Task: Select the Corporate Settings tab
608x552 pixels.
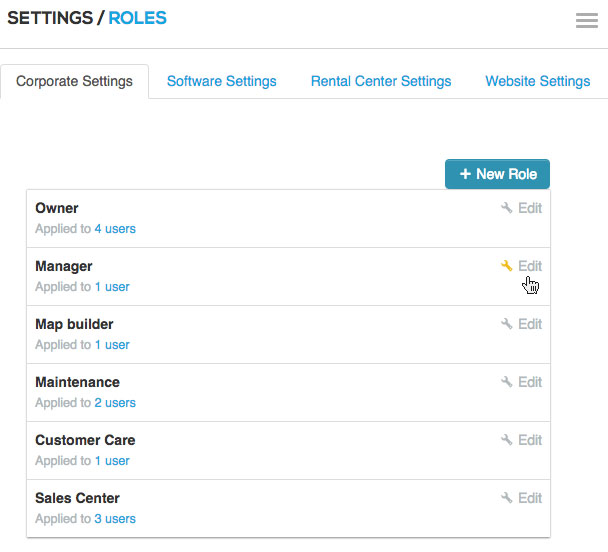Action: 74,81
